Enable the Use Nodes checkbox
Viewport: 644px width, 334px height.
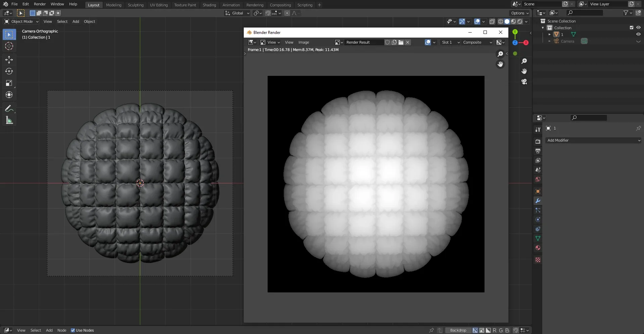click(x=73, y=330)
